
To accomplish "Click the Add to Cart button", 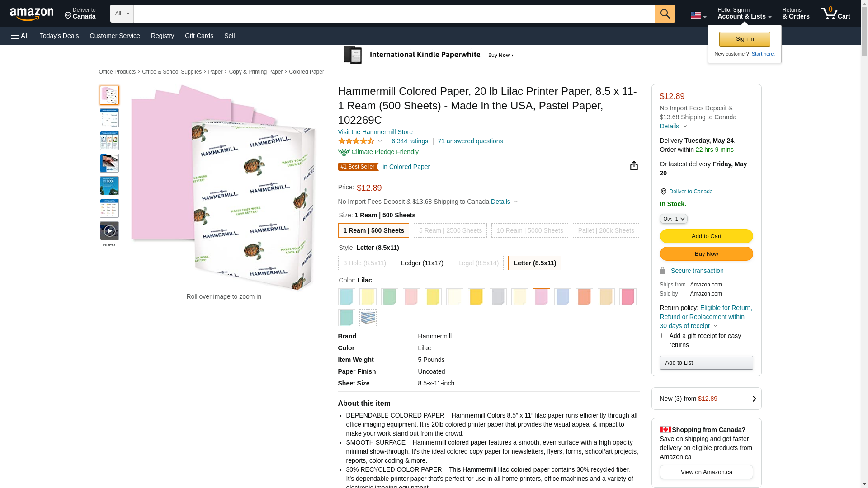I will tap(706, 236).
